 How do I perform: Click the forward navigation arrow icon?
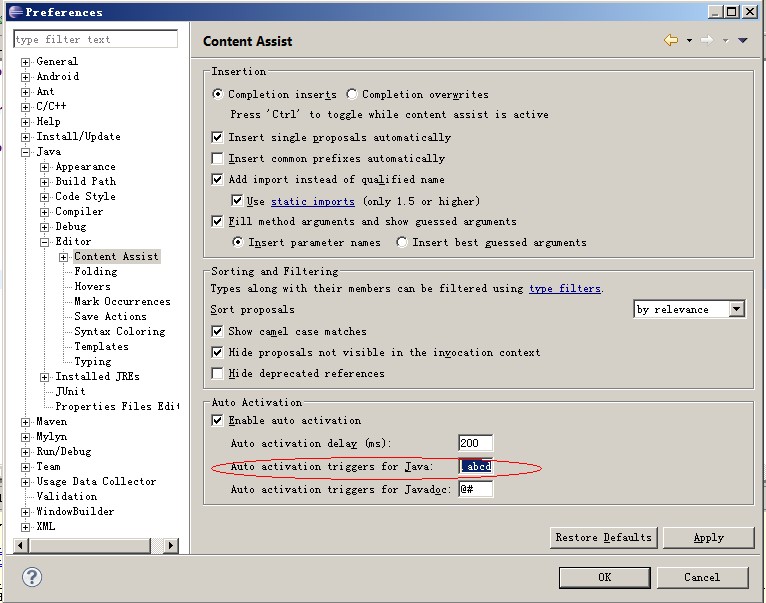point(707,40)
